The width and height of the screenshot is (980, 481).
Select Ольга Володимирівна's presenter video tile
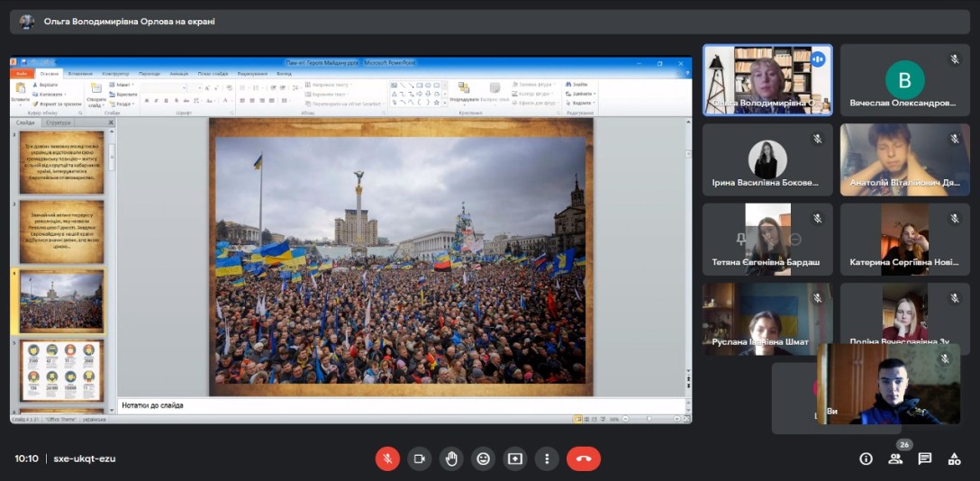(767, 80)
